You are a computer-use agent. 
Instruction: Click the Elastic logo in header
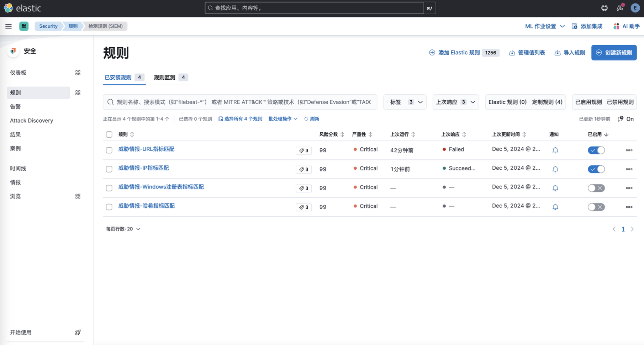pos(22,8)
